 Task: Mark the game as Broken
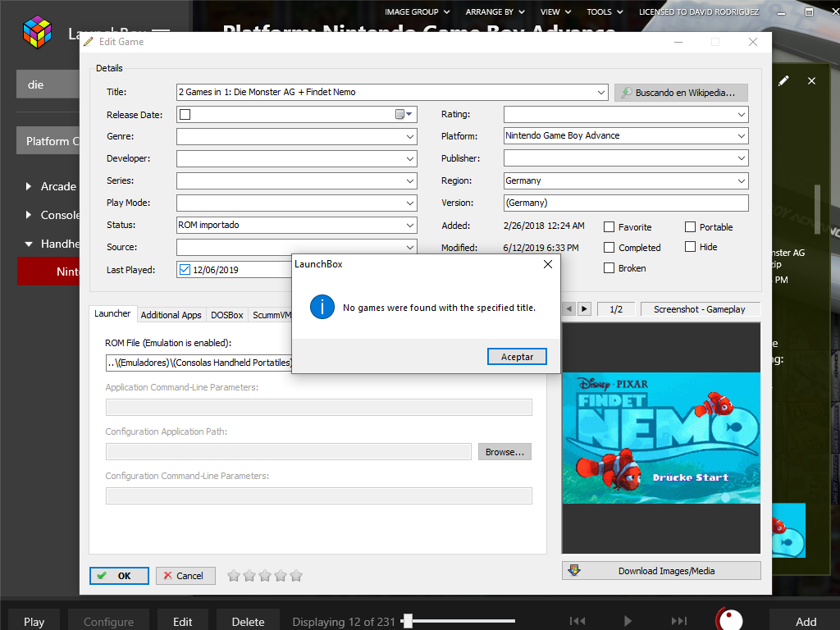[609, 268]
